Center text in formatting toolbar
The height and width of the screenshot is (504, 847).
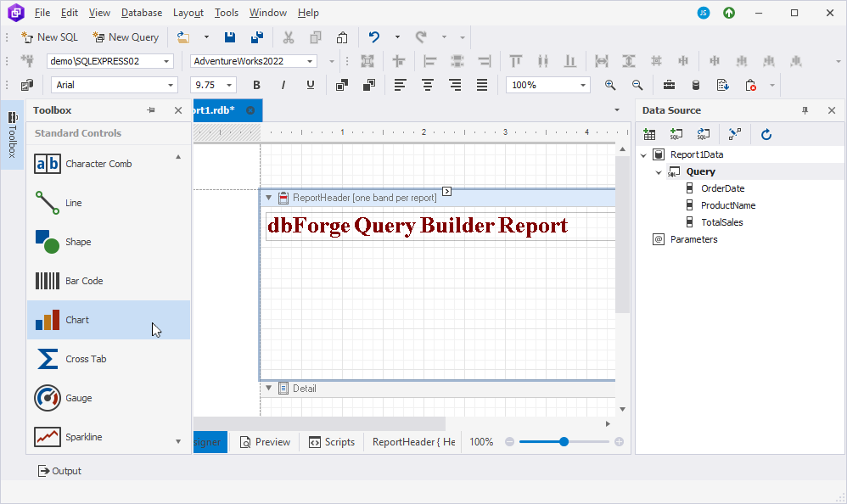427,85
